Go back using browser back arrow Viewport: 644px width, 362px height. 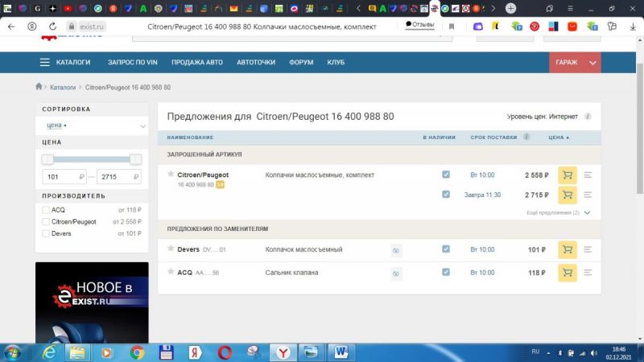click(x=11, y=27)
